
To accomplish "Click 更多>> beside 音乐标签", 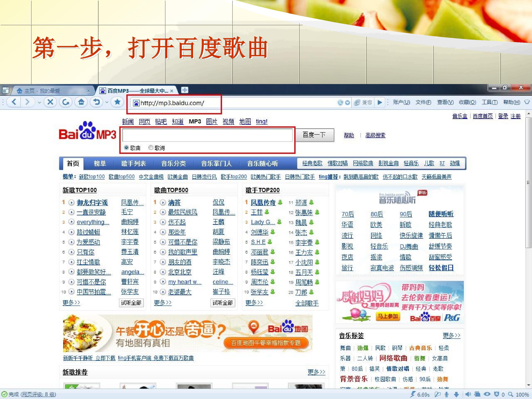I will (x=451, y=335).
